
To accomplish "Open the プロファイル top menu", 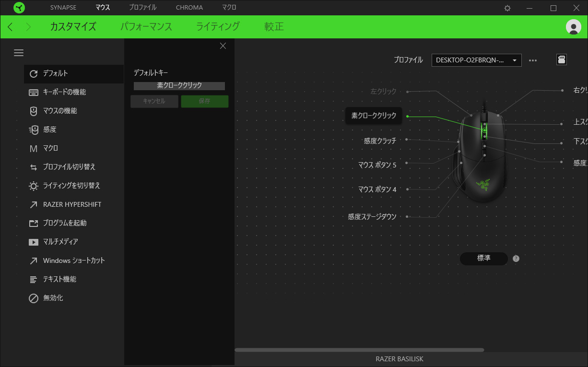I will (x=142, y=8).
